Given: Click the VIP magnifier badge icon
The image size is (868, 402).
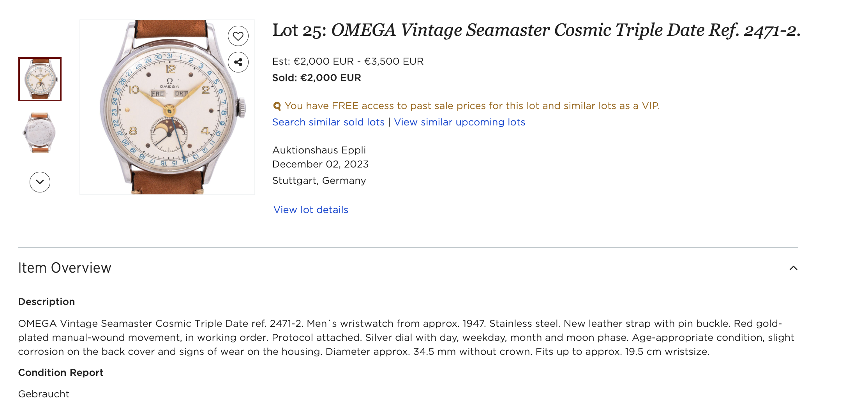Looking at the screenshot, I should [x=277, y=106].
